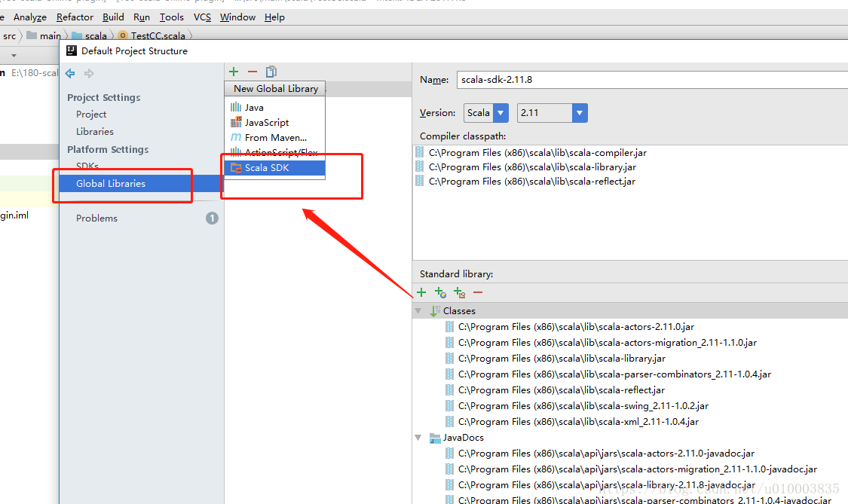Image resolution: width=848 pixels, height=504 pixels.
Task: Select scala-xml_2.11-1.0.4.jar entry
Action: coord(578,421)
